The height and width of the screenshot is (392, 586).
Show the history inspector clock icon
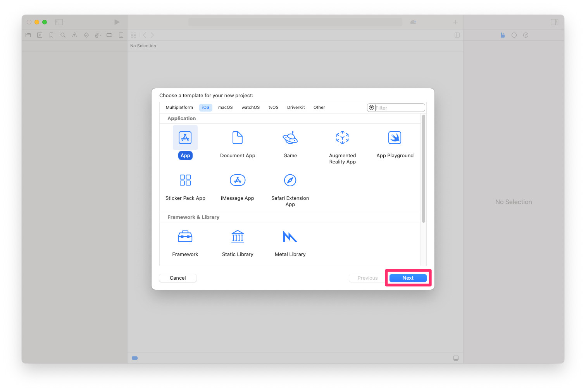click(514, 35)
